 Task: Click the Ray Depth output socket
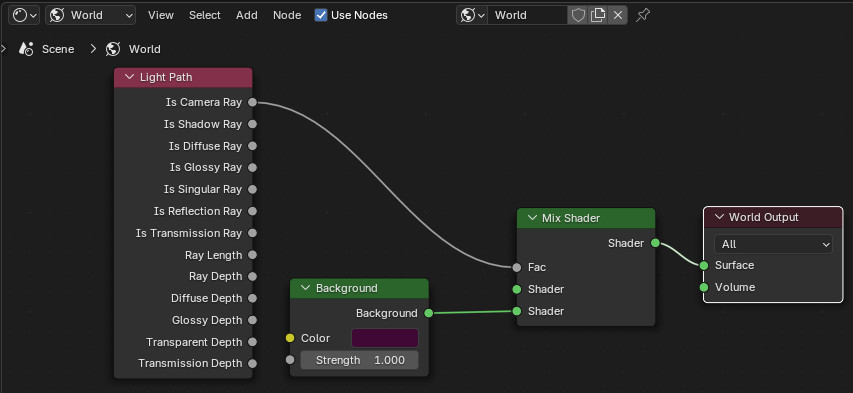pos(252,277)
